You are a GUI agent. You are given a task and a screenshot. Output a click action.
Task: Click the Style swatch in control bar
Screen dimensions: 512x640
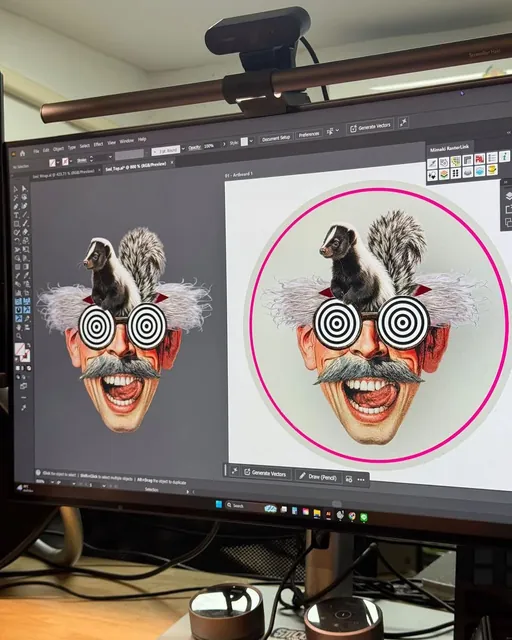tap(244, 142)
